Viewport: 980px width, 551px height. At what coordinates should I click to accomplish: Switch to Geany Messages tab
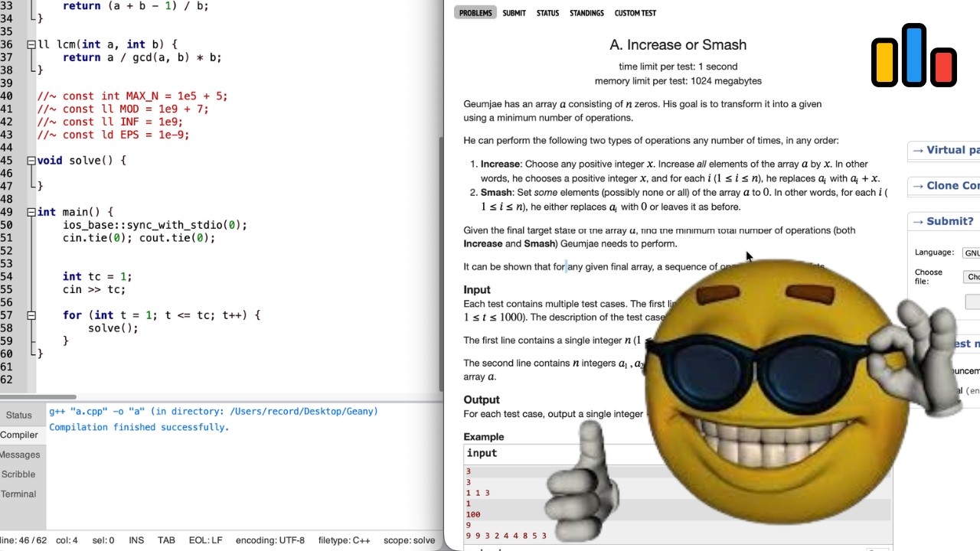click(x=19, y=455)
